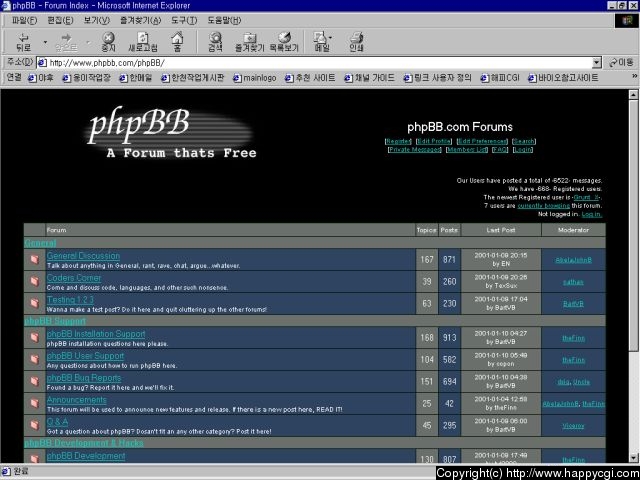The width and height of the screenshot is (640, 480).
Task: Click the address bar URL field
Action: pos(314,63)
